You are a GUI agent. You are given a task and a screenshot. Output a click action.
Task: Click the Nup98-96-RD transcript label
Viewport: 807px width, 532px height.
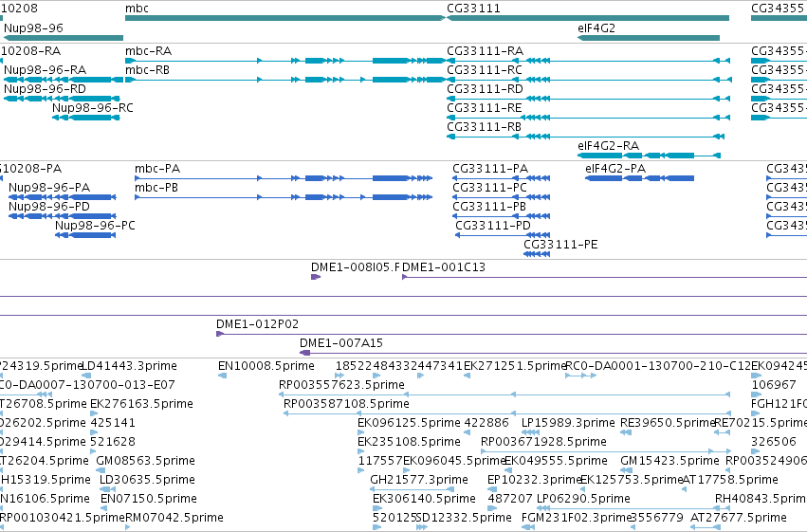(x=45, y=89)
